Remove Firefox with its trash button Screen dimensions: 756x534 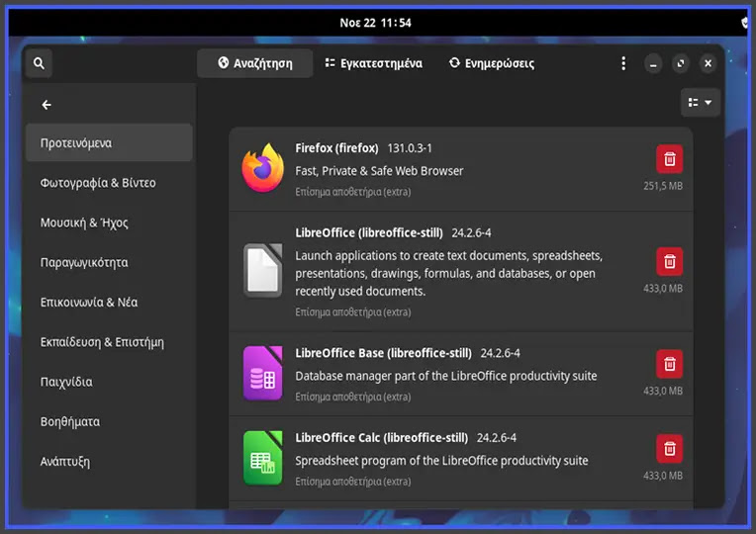(x=669, y=159)
